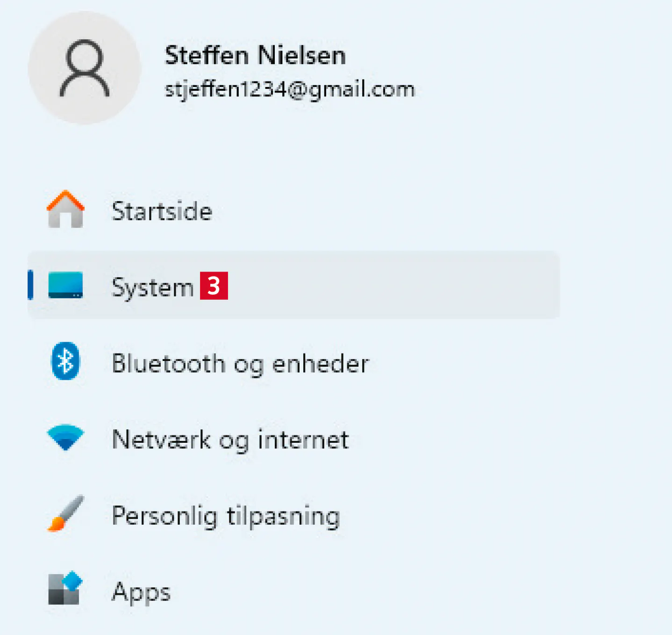The height and width of the screenshot is (635, 672).
Task: Click the user profile avatar icon
Action: [84, 68]
